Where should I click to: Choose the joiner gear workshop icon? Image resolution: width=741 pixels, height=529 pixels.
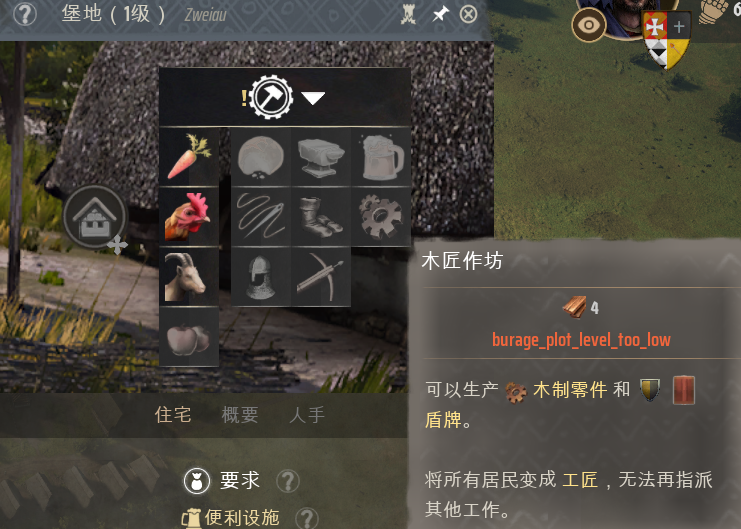[381, 217]
